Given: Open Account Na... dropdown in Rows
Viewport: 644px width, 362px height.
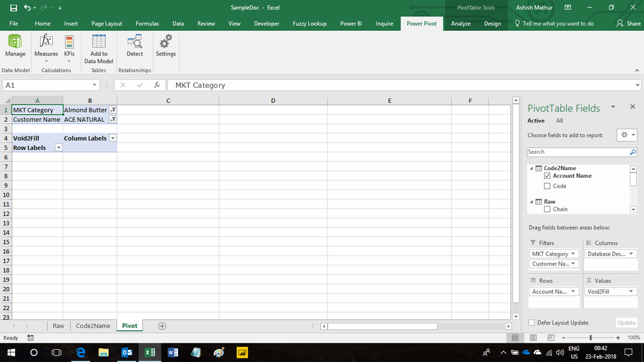Looking at the screenshot, I should [573, 291].
